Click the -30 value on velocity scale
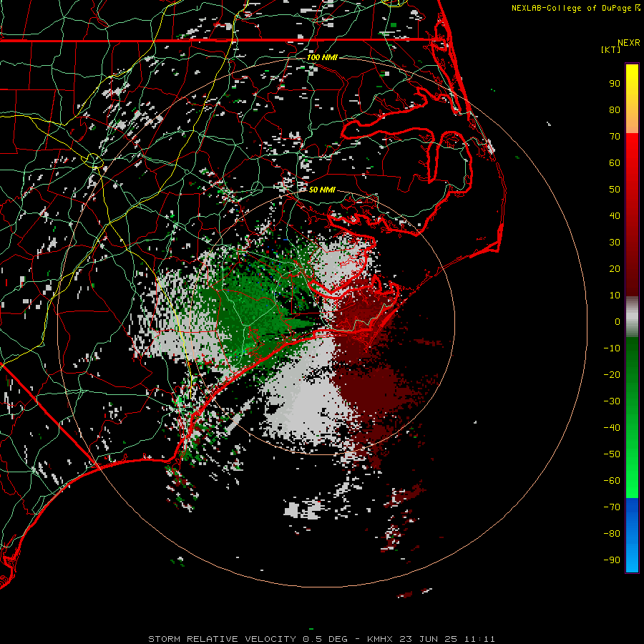The height and width of the screenshot is (644, 644). (612, 401)
